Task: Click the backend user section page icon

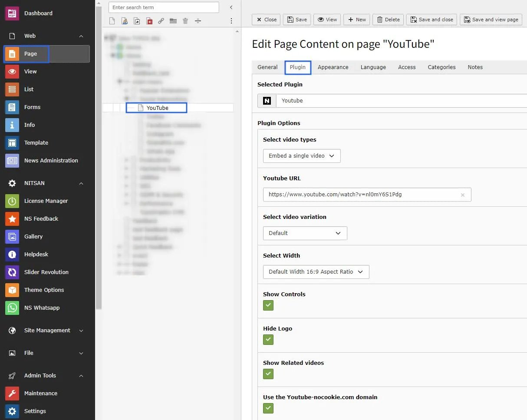Action: [125, 21]
